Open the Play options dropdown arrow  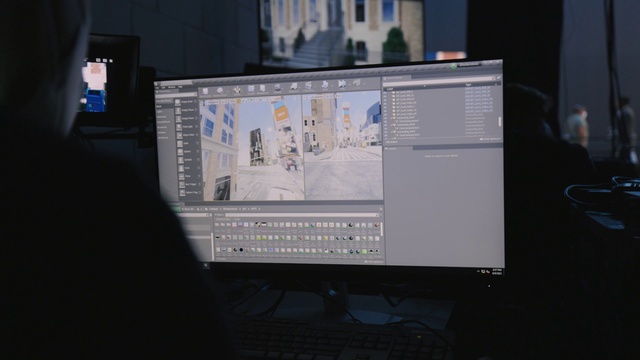click(x=349, y=84)
